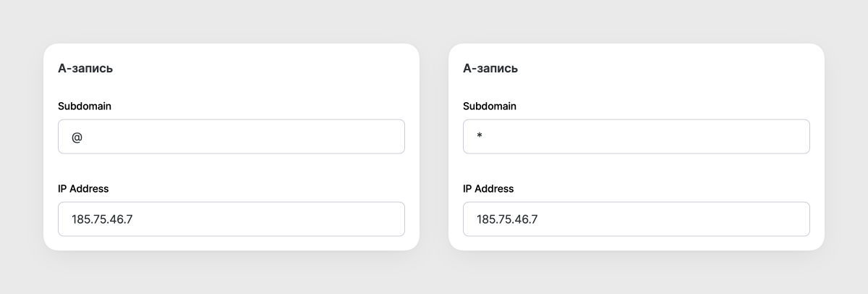The image size is (868, 294).
Task: Click IP Address label in the "*" record card
Action: coord(488,189)
